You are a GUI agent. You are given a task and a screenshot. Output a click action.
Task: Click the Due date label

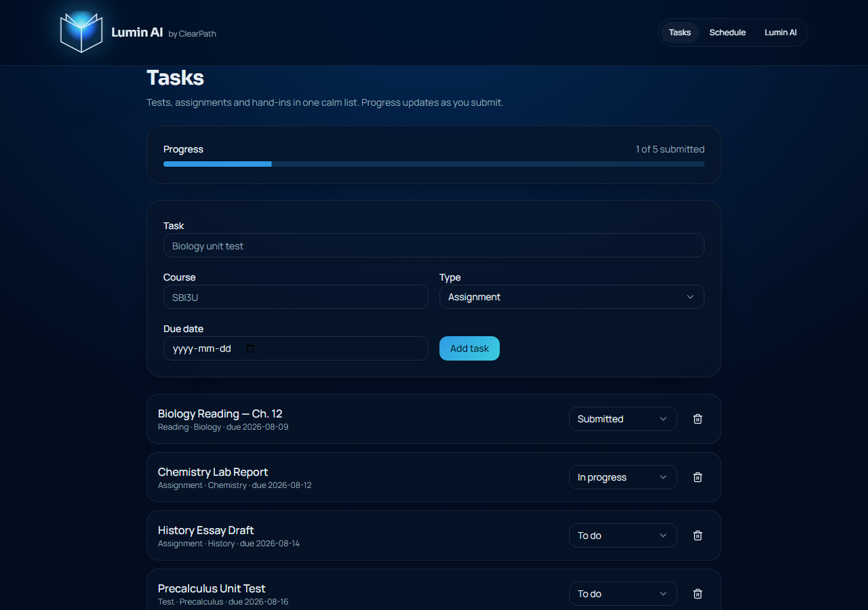point(183,329)
